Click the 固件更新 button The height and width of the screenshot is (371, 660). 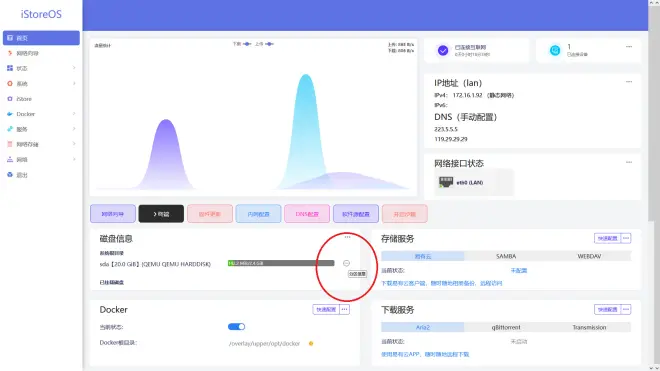210,214
